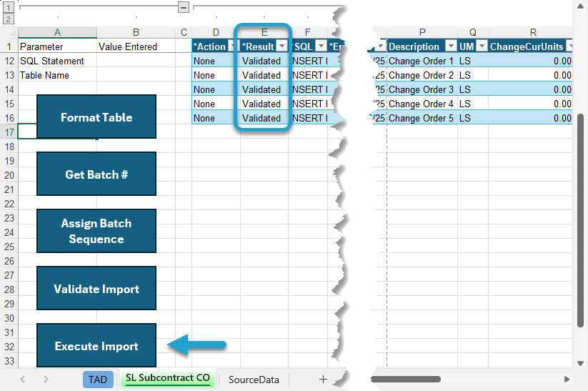Select column Q header
588x391 pixels.
[473, 32]
